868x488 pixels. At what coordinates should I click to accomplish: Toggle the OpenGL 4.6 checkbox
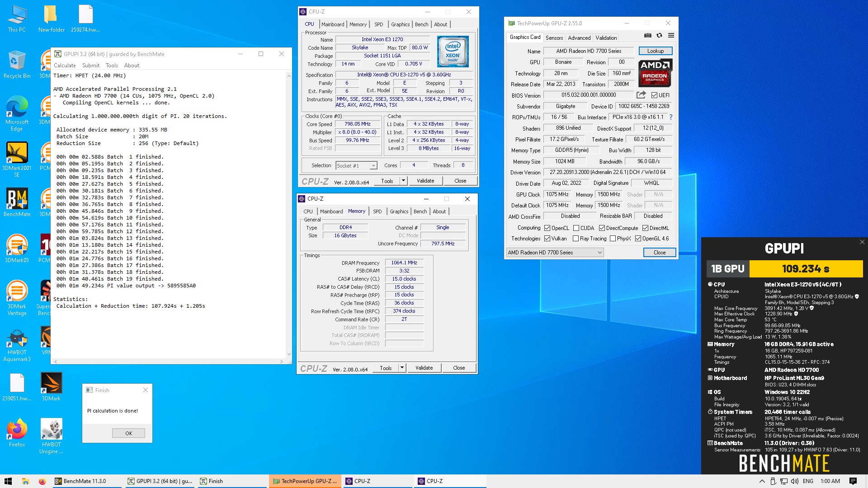[638, 239]
